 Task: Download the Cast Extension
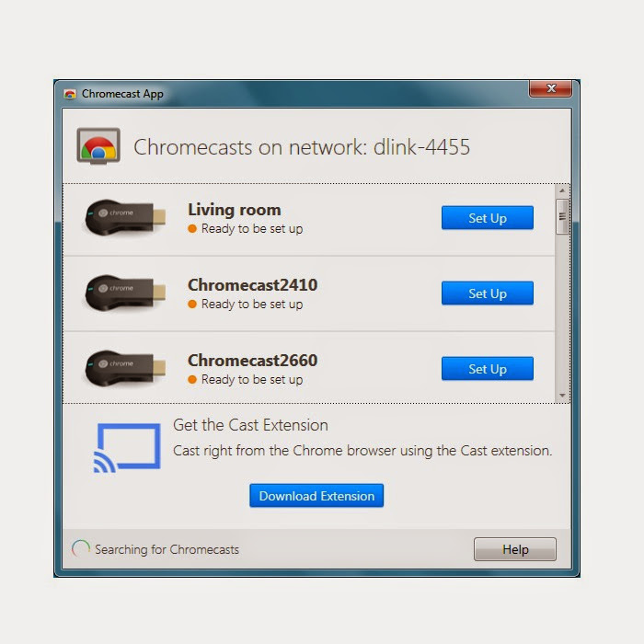point(316,496)
